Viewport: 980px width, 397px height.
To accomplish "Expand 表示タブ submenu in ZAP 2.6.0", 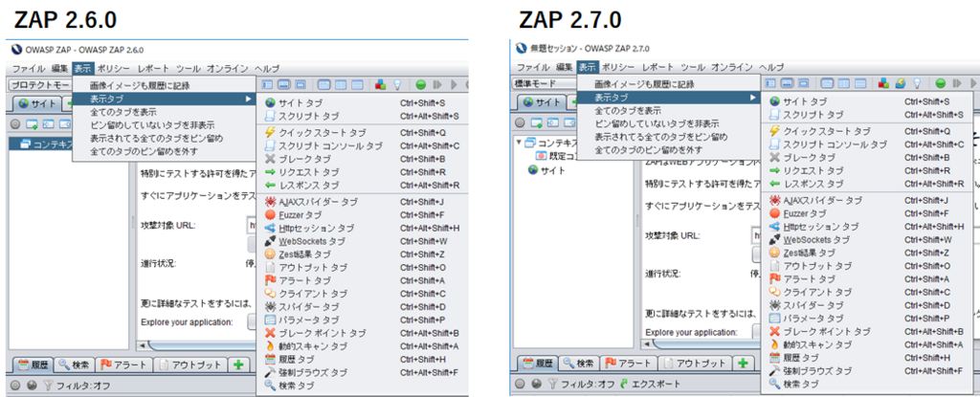I will pyautogui.click(x=165, y=99).
